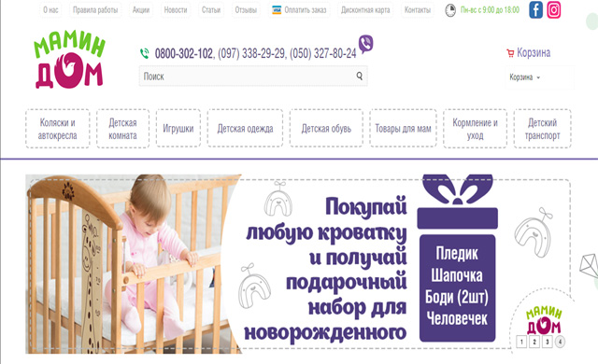
Task: Click the clock working-hours icon
Action: point(450,10)
